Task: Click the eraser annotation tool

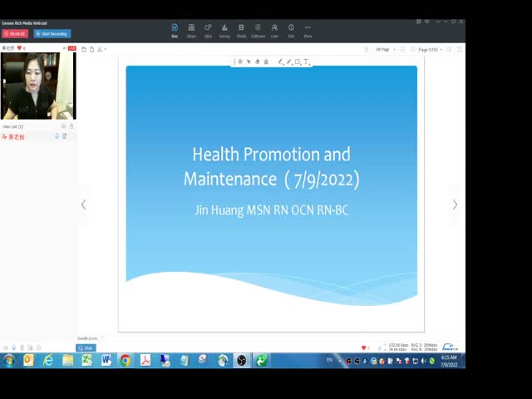Action: [x=258, y=62]
